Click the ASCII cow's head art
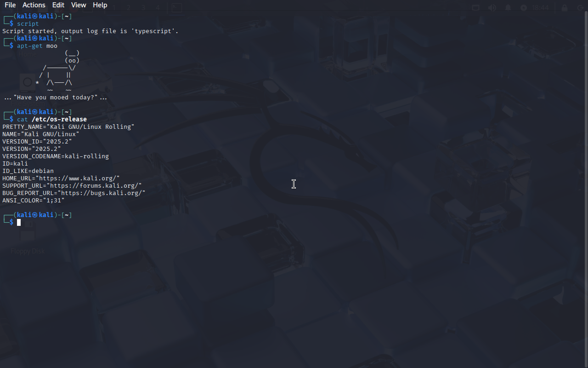The height and width of the screenshot is (368, 588). [72, 57]
